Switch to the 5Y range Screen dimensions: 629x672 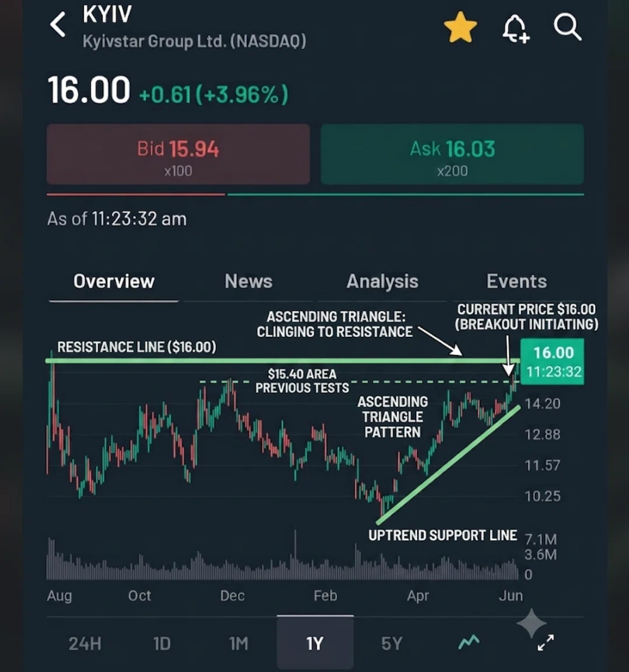[x=392, y=643]
